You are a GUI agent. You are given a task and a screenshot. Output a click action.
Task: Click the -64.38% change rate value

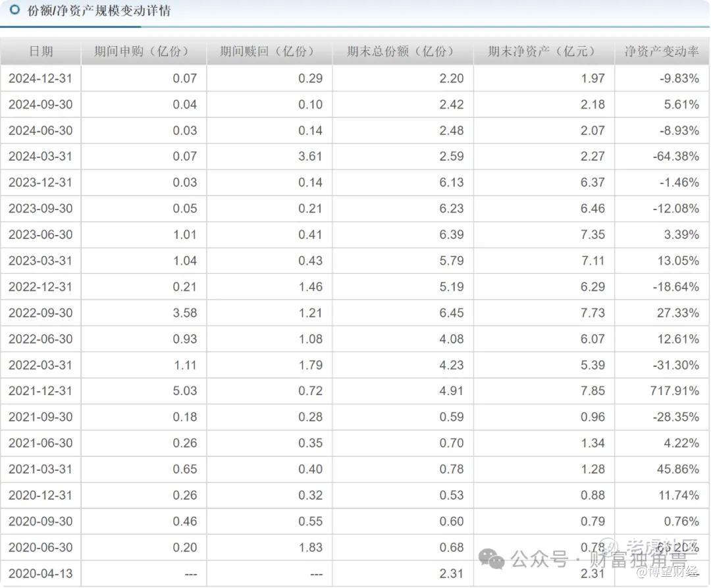pyautogui.click(x=676, y=157)
